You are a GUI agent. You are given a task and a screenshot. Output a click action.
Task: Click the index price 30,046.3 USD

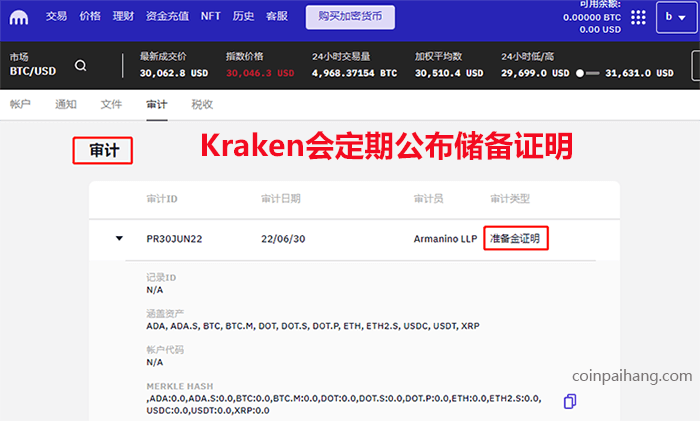coord(260,73)
